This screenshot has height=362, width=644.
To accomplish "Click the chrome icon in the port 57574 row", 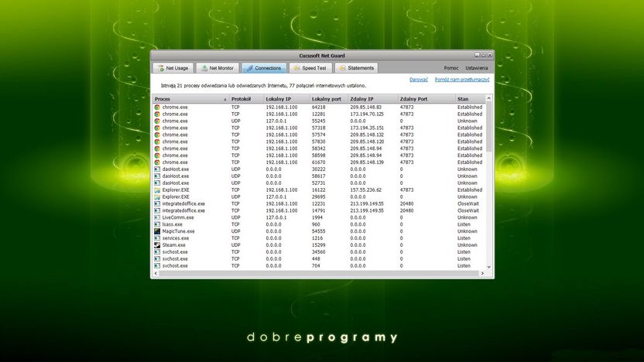I will click(x=157, y=135).
